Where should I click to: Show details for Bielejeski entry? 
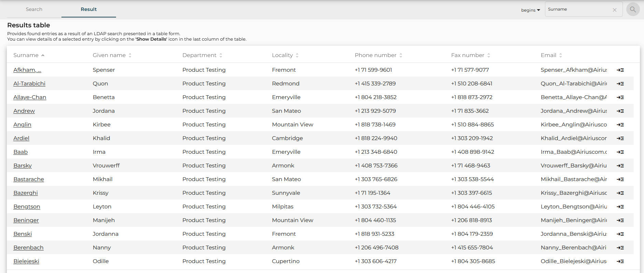(x=620, y=261)
